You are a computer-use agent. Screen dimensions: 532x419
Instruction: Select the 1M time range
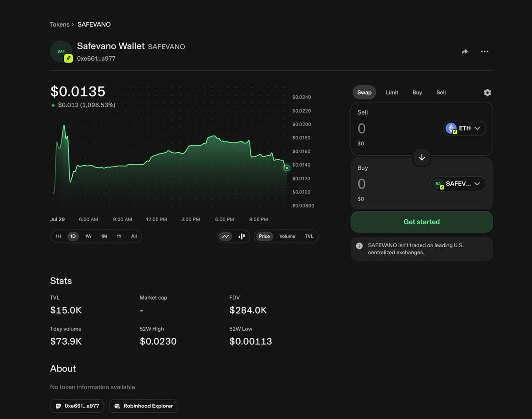click(x=104, y=236)
